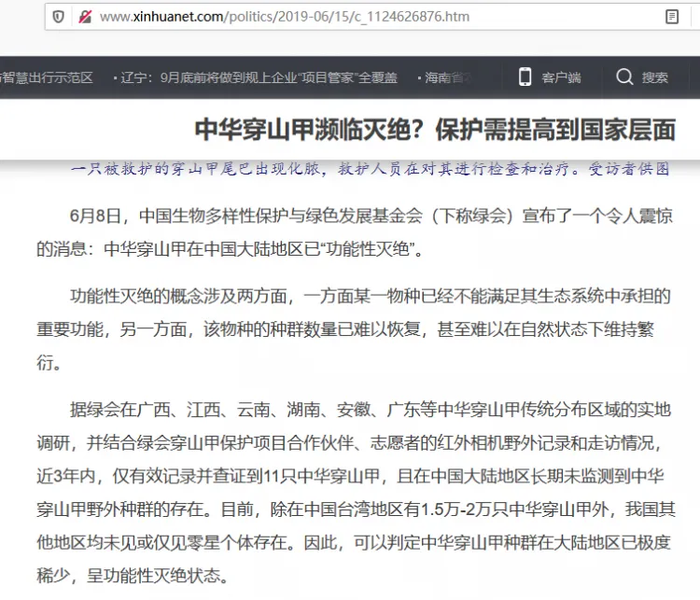700x600 pixels.
Task: Open the 智慧出行示范区 ticker headline
Action: click(x=47, y=77)
